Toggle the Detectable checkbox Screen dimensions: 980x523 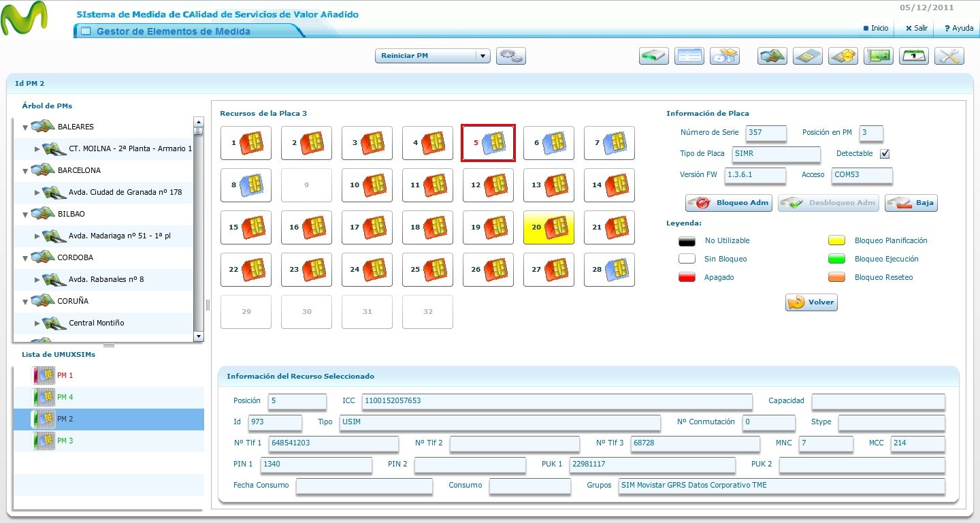pos(885,154)
